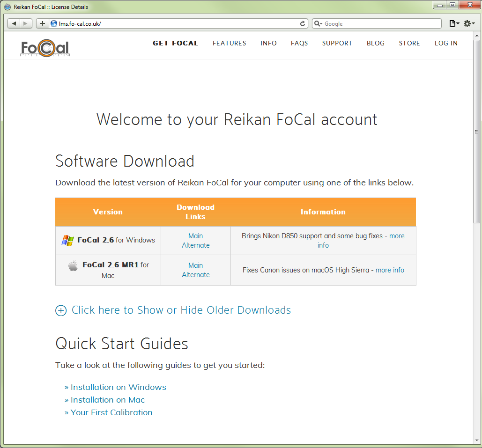
Task: Open the STORE menu item
Action: pos(409,44)
